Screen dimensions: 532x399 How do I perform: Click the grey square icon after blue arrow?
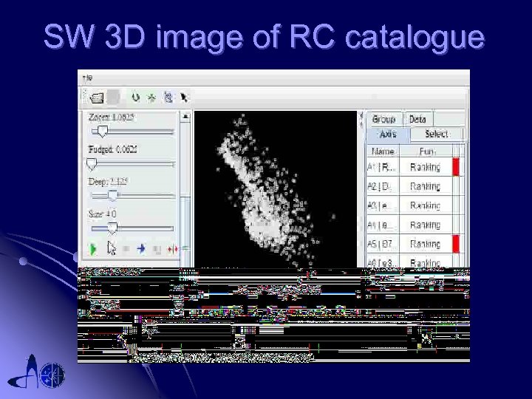pos(157,250)
